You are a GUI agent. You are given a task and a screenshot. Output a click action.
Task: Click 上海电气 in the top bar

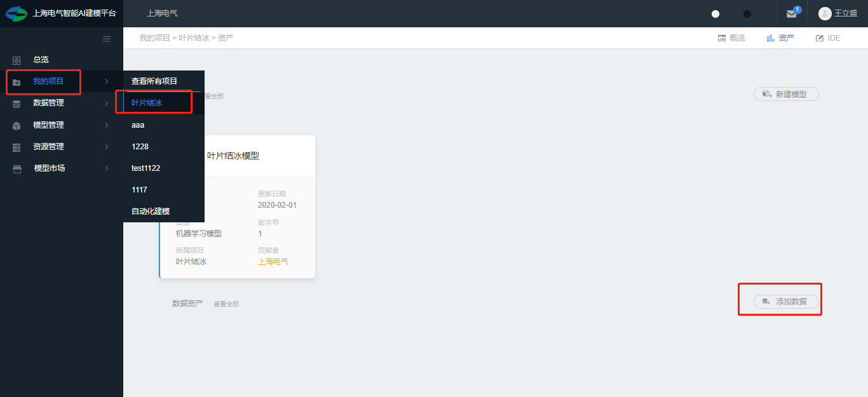(x=162, y=13)
